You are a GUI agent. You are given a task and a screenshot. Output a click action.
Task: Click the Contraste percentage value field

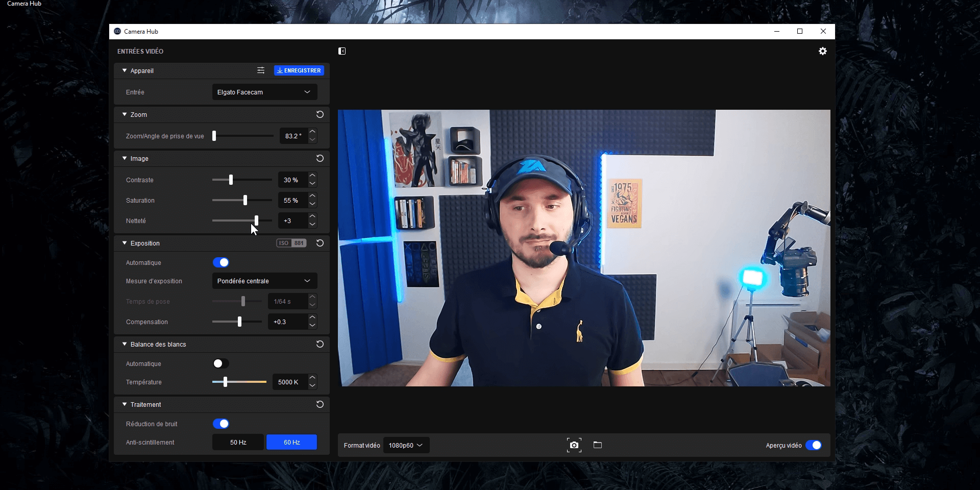(x=292, y=180)
